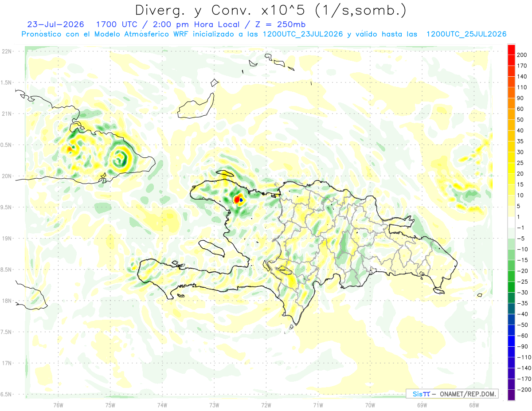Screen dimensions: 532x411
Task: Click the valid-until time '1200UTC_25JUL2026'
Action: pyautogui.click(x=466, y=34)
